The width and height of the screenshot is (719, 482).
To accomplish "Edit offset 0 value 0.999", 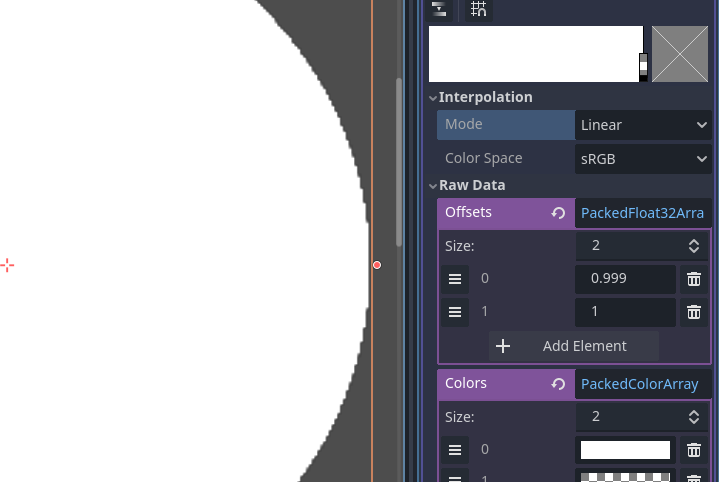I will pos(625,278).
